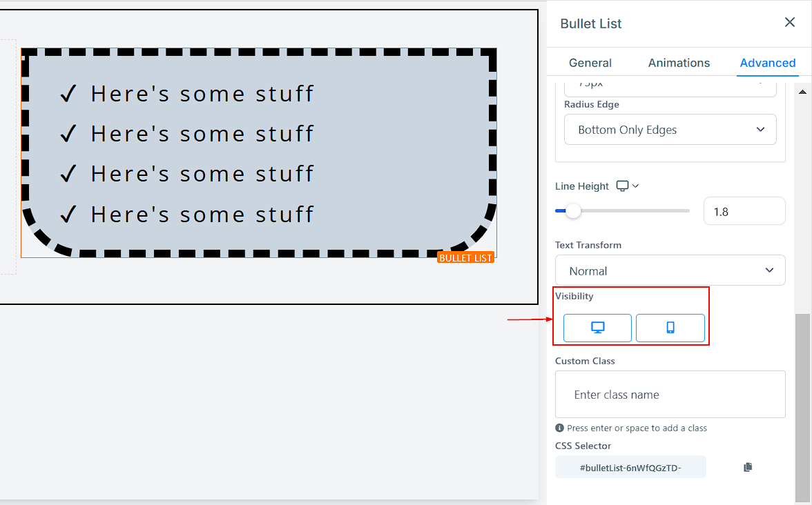Toggle mobile visibility for the element

pos(670,328)
